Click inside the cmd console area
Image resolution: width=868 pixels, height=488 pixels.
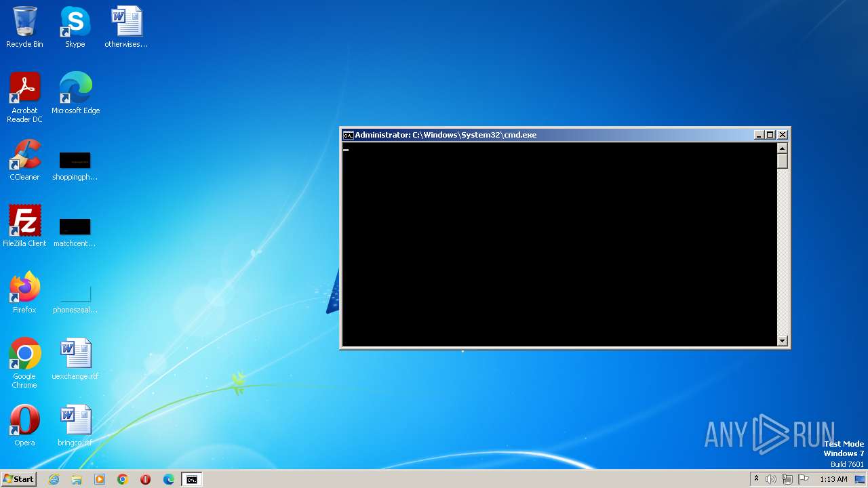coord(559,244)
